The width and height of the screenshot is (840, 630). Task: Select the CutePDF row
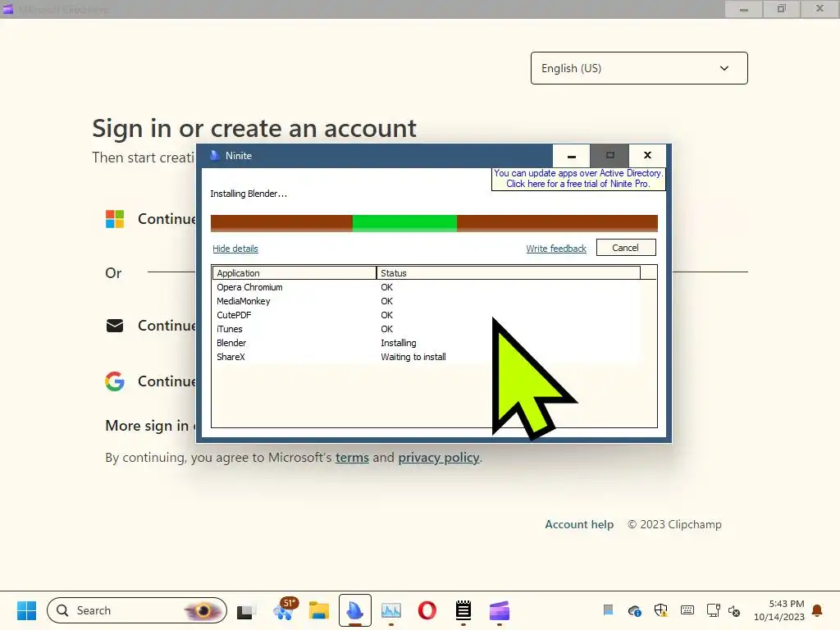pos(426,315)
